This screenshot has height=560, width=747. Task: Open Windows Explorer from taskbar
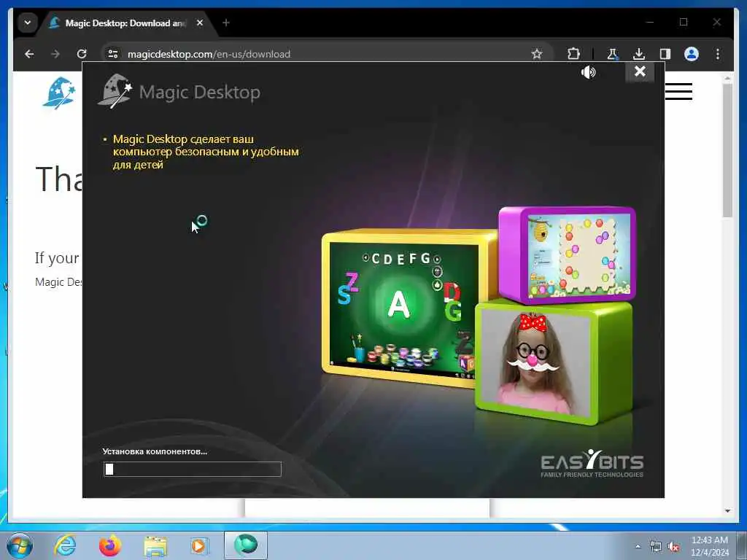155,545
